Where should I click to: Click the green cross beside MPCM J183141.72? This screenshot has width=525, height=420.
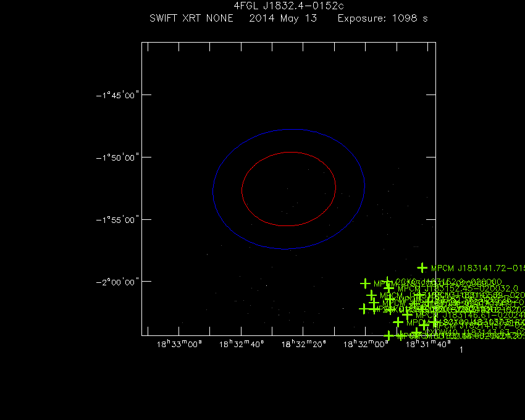coord(422,268)
